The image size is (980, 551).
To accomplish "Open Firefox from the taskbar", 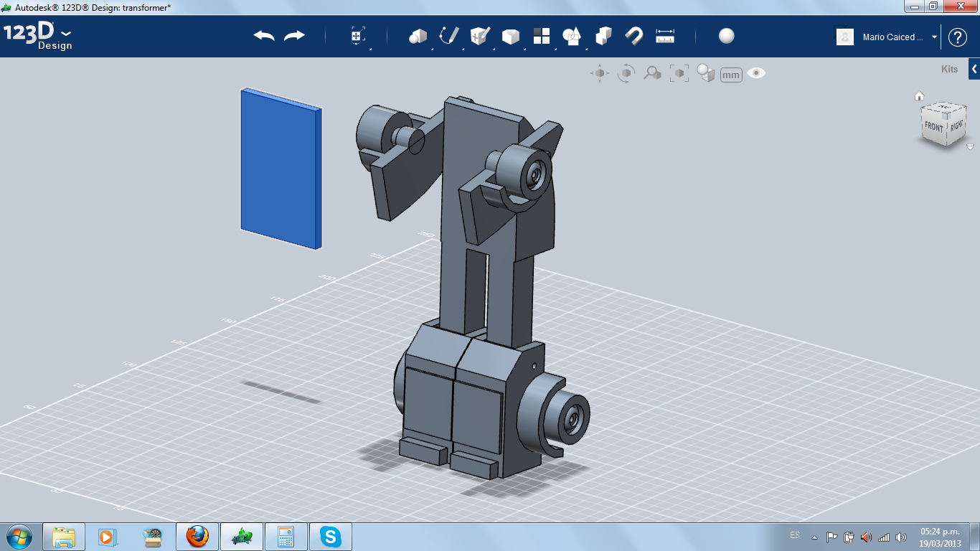I will (197, 537).
